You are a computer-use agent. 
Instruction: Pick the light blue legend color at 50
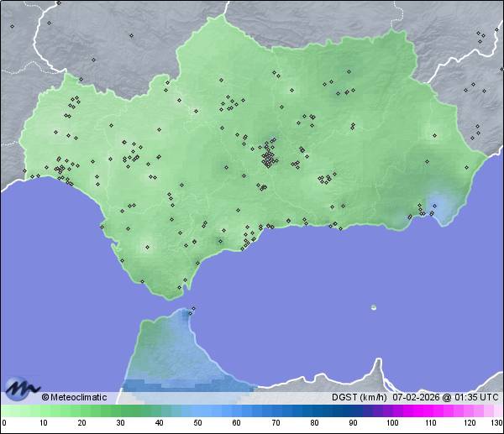point(197,410)
